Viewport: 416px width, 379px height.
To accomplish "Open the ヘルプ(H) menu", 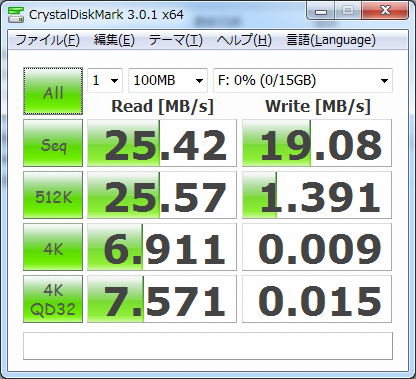I will click(244, 40).
